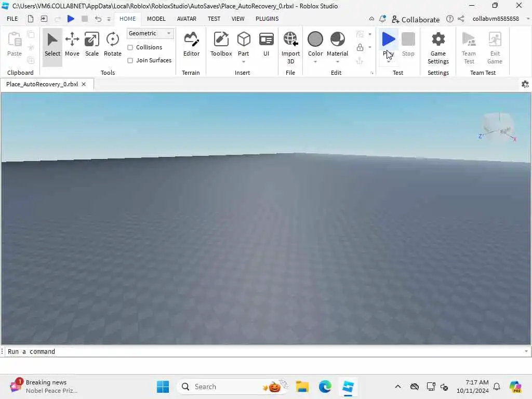Click the quick access blue Play icon

point(71,19)
